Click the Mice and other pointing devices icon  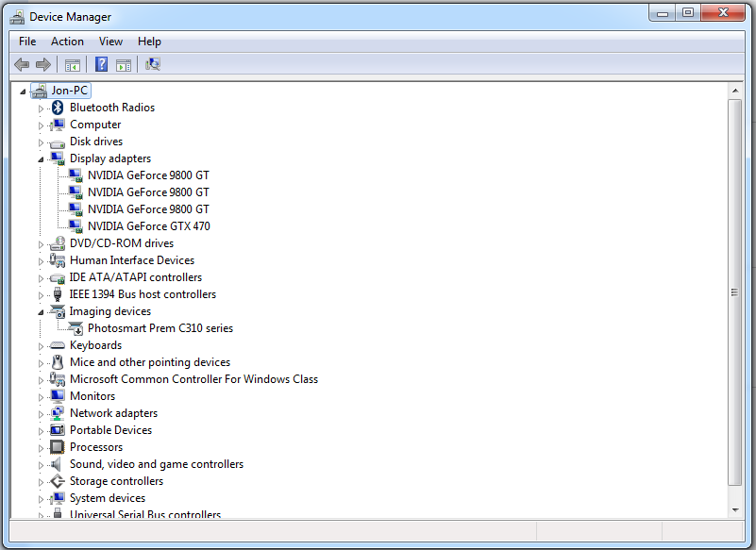pos(58,362)
